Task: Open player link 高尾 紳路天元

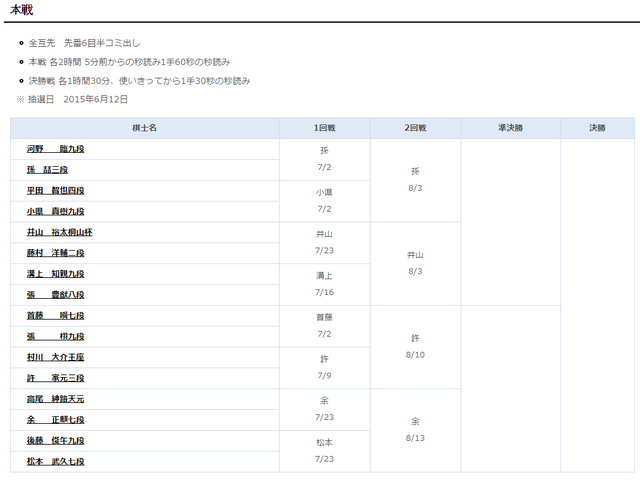Action: [56, 399]
